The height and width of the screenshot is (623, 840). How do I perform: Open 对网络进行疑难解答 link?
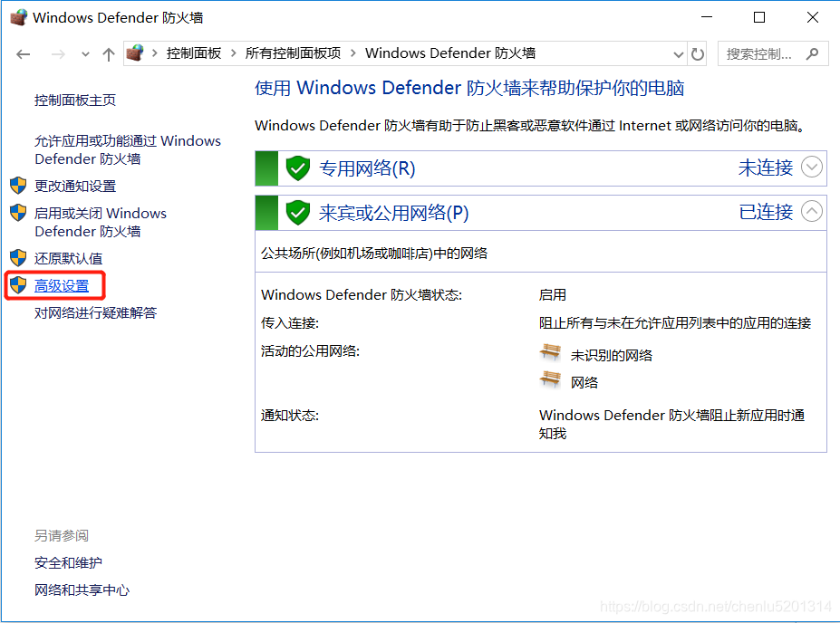pyautogui.click(x=95, y=313)
